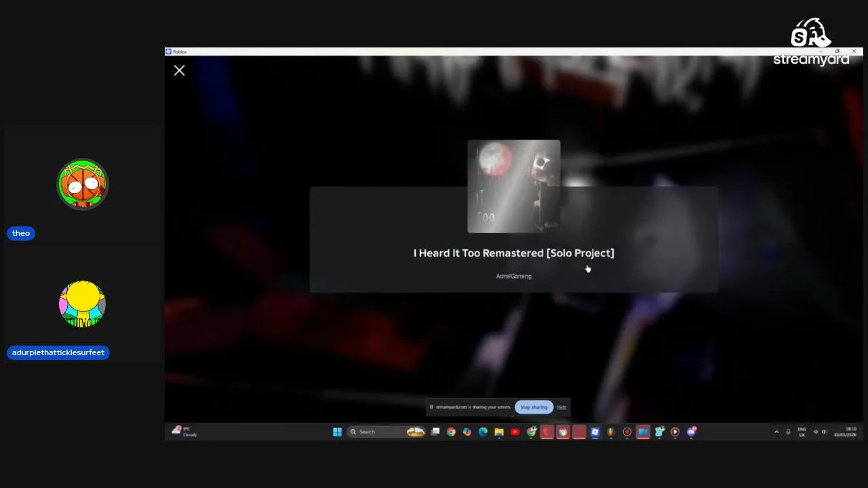
Task: Open the clock and date in the taskbar
Action: pos(846,432)
